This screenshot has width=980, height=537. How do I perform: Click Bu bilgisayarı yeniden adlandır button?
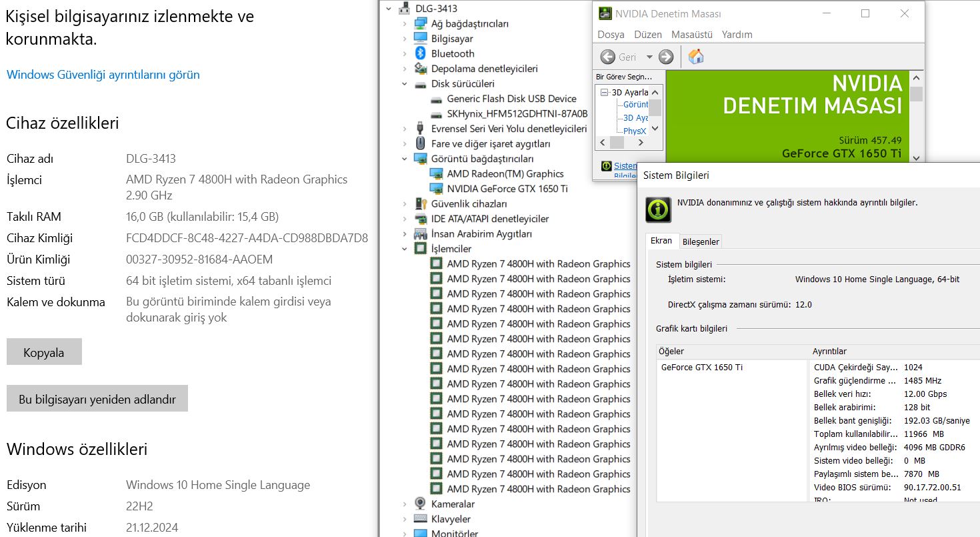[97, 399]
